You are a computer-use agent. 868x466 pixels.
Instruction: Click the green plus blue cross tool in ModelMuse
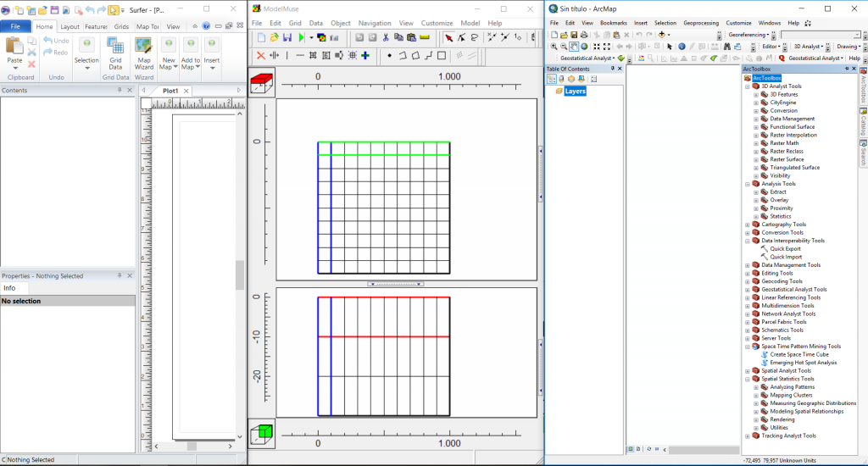(x=365, y=55)
